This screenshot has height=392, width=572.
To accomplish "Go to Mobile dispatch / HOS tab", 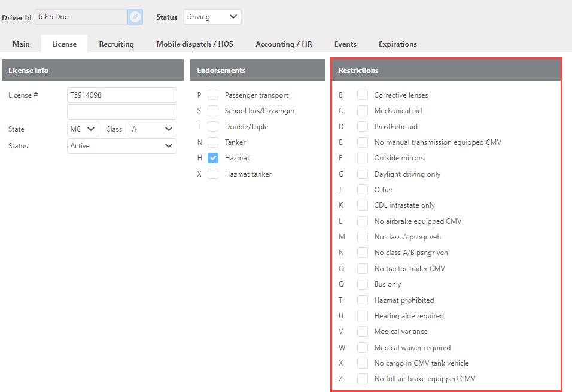I will coord(194,44).
